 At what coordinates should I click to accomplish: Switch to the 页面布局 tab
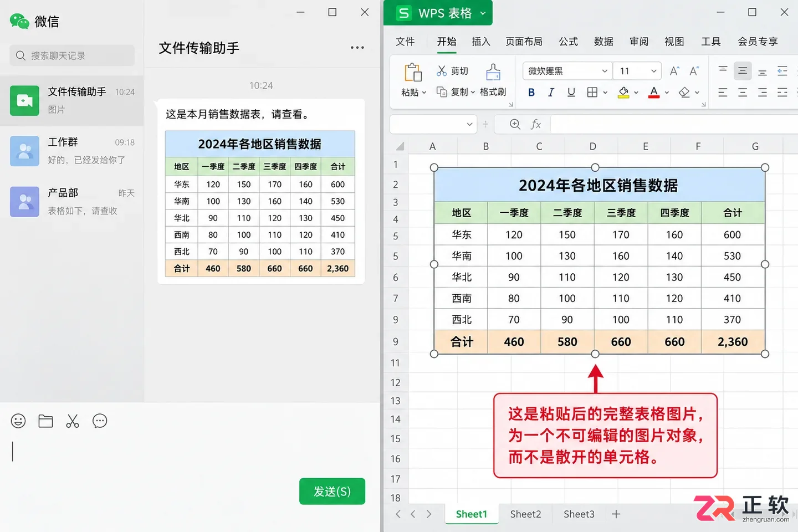coord(524,42)
